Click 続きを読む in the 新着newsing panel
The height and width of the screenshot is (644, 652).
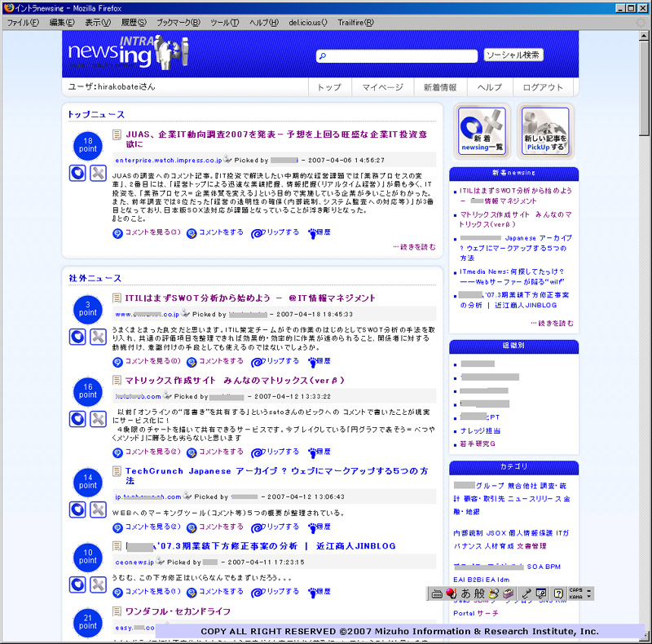point(553,323)
